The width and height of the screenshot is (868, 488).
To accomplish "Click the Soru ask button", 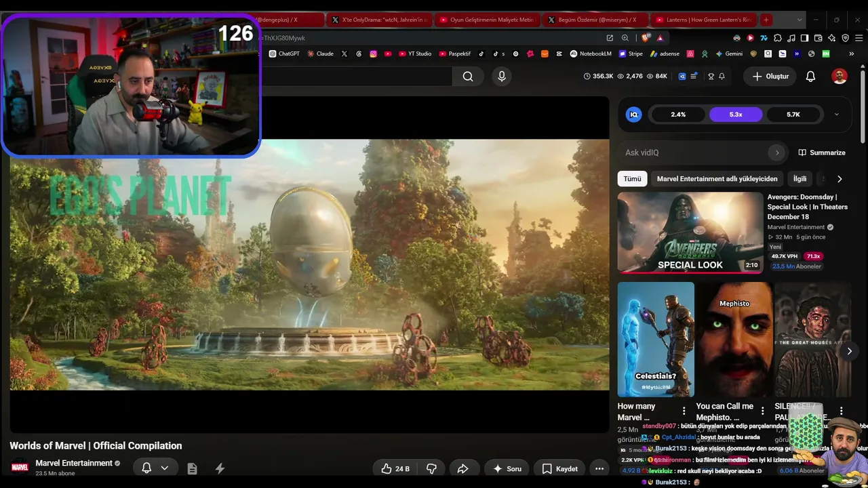I will 507,468.
